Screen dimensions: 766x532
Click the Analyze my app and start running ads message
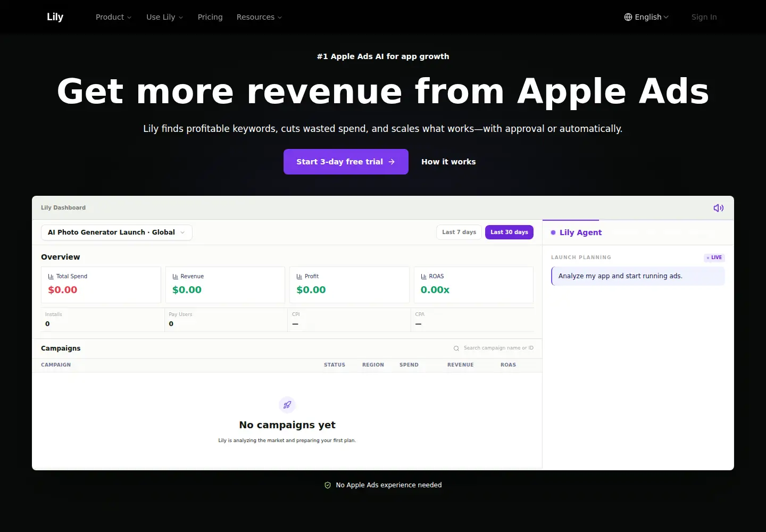[638, 276]
